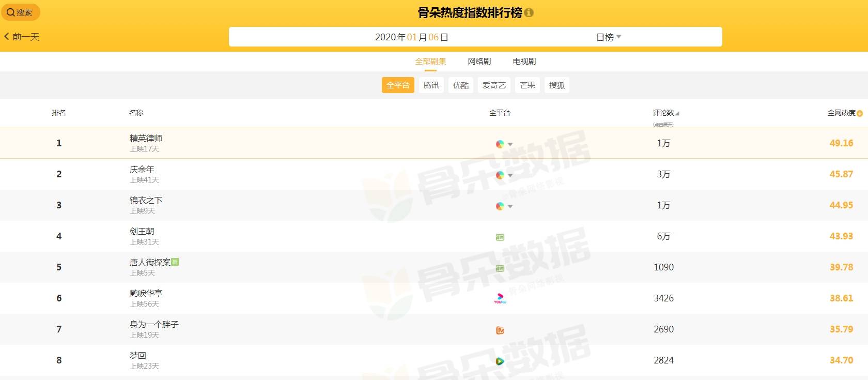This screenshot has width=868, height=380.
Task: Switch to the 全部剧集 tab
Action: (430, 62)
